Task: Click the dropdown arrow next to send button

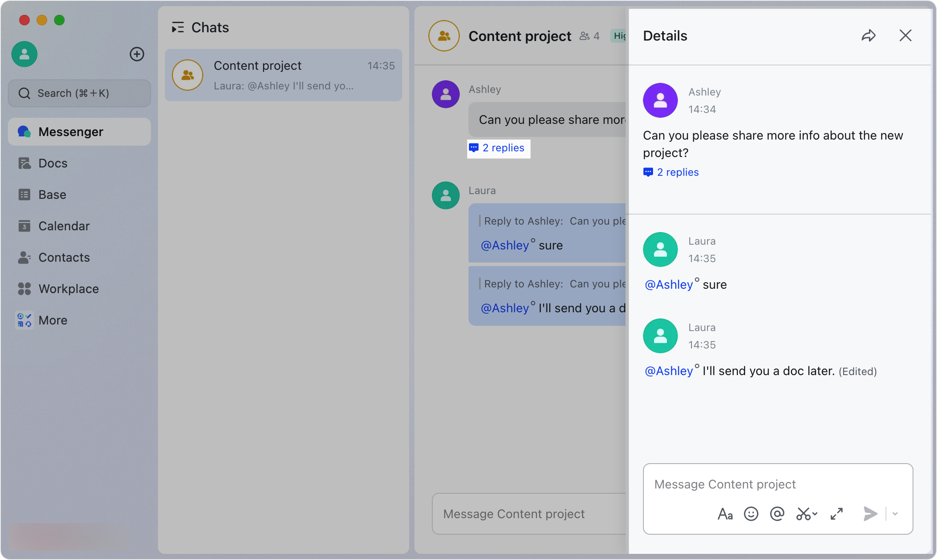Action: point(895,513)
